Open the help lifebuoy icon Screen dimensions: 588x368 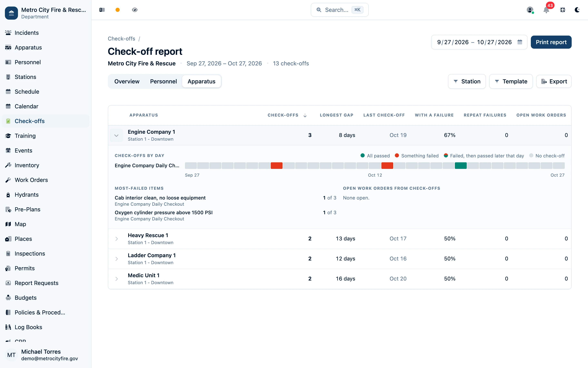[562, 10]
